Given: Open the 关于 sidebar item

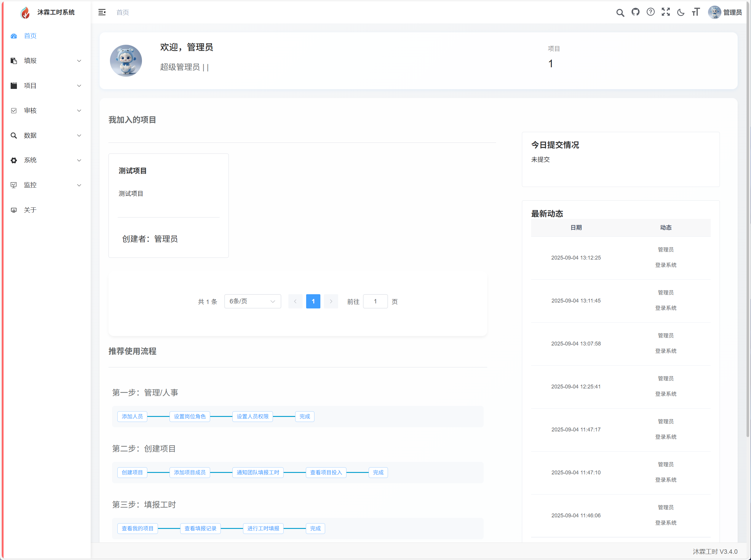Looking at the screenshot, I should [30, 210].
